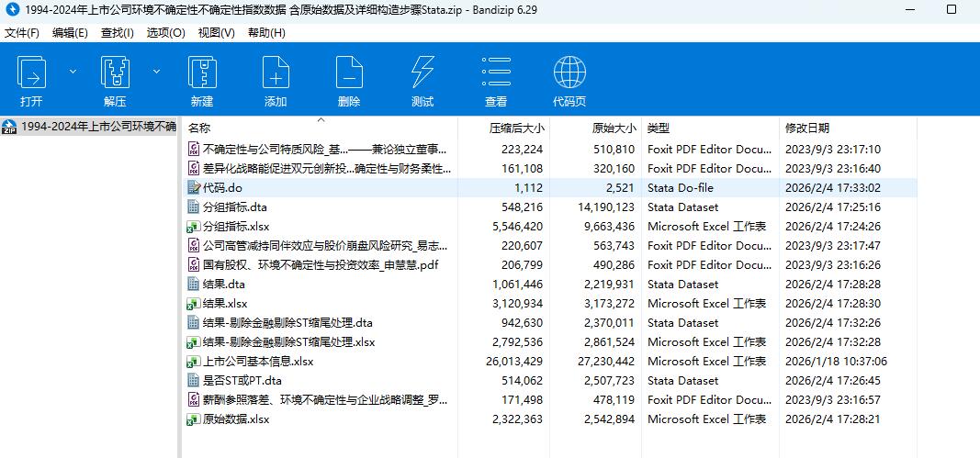The image size is (980, 458).
Task: Click the Excel icon of 分组指标.xlsx
Action: pyautogui.click(x=194, y=226)
